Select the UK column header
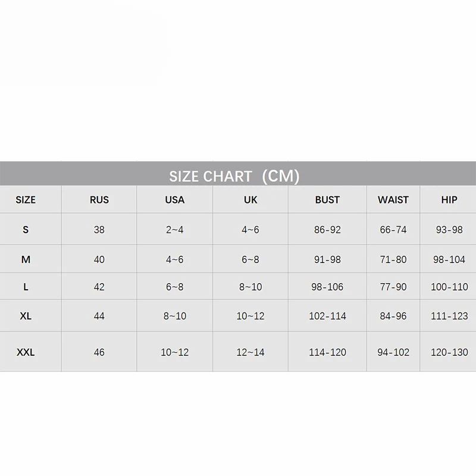Screen dimensions: 476x476 (x=250, y=200)
